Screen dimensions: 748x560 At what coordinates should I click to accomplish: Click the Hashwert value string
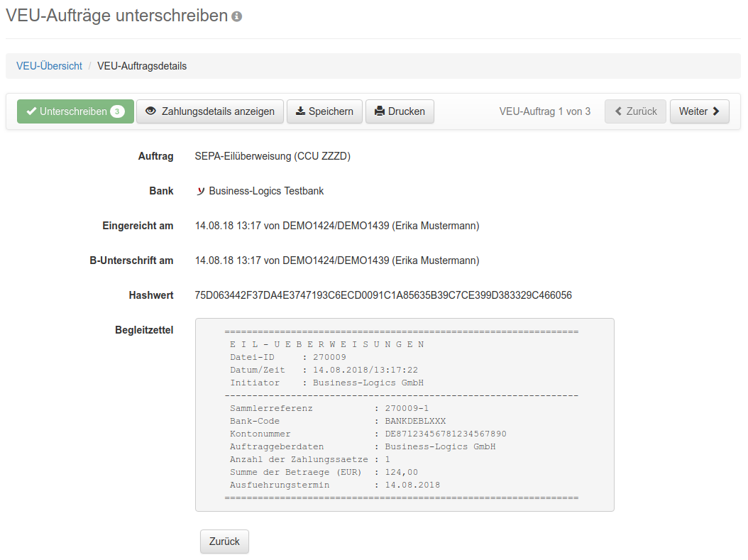383,295
